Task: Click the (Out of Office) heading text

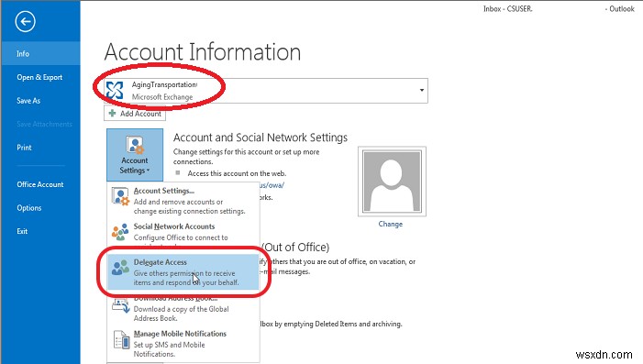Action: pyautogui.click(x=295, y=248)
